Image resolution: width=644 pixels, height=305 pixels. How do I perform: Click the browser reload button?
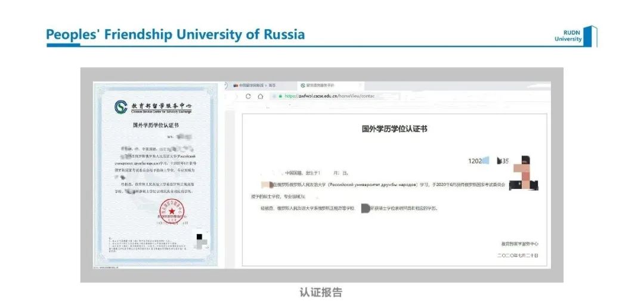coord(248,96)
